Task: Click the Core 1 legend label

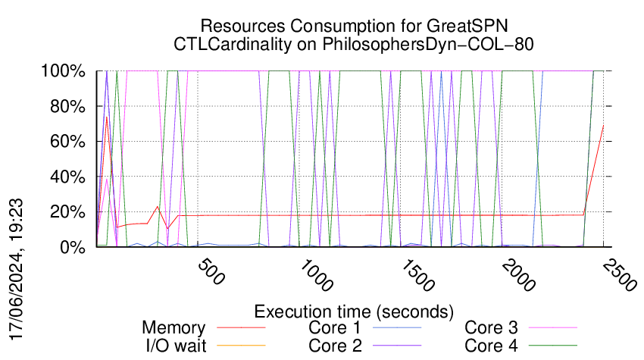Action: click(335, 328)
